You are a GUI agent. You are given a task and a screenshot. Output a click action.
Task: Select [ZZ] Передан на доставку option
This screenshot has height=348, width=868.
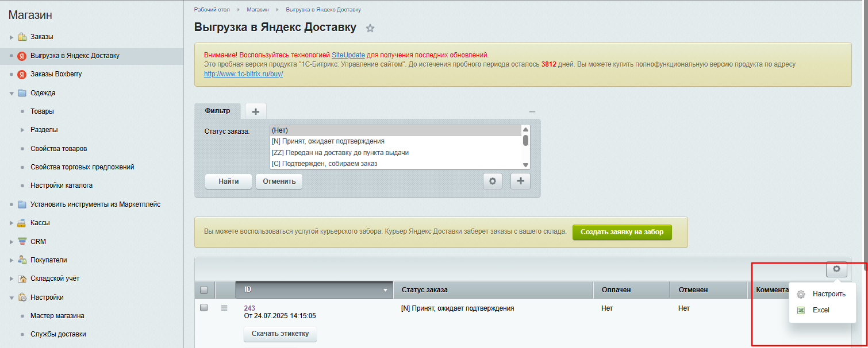click(395, 153)
